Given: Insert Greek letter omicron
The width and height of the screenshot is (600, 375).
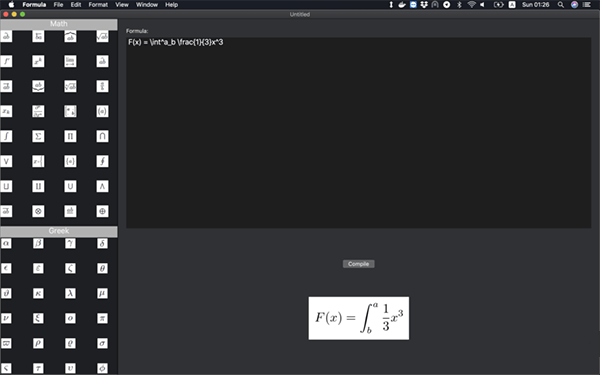Looking at the screenshot, I should (70, 318).
